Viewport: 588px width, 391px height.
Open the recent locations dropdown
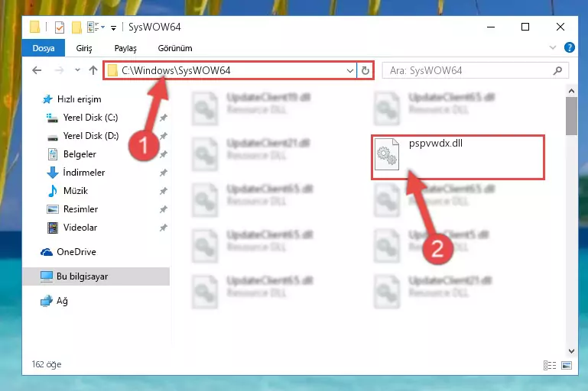[x=77, y=70]
